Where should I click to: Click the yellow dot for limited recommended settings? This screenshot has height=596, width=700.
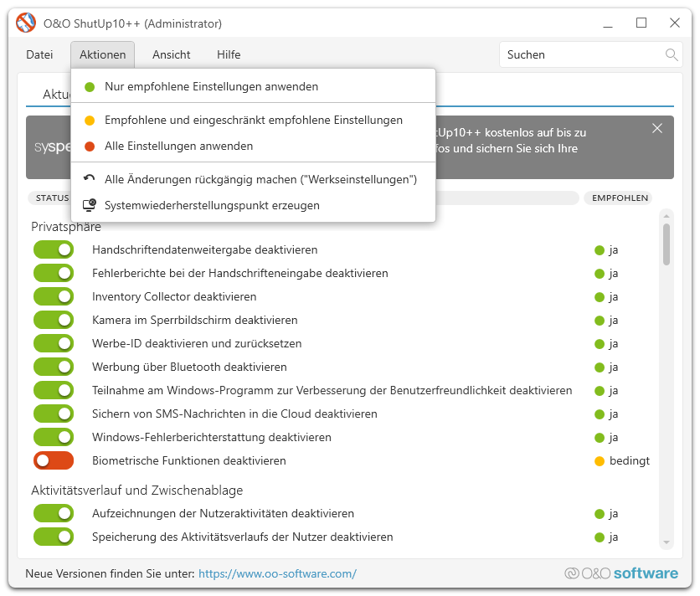90,121
